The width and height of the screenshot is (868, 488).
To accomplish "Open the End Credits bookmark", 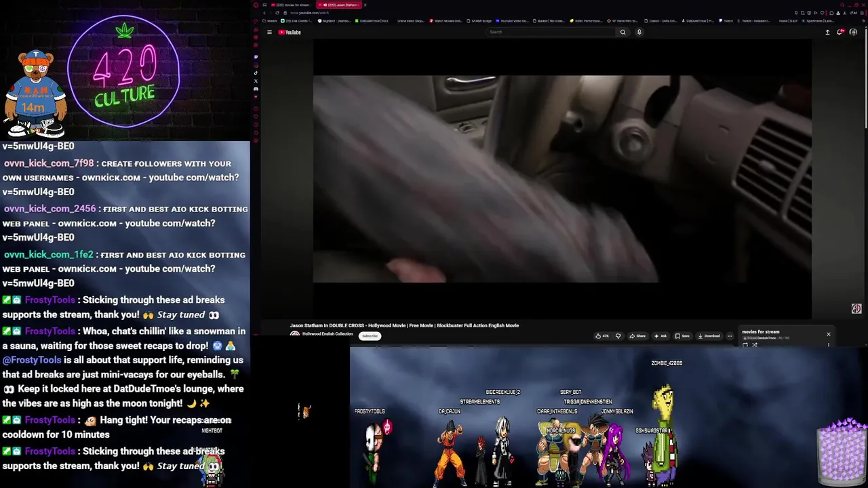I will tap(297, 21).
